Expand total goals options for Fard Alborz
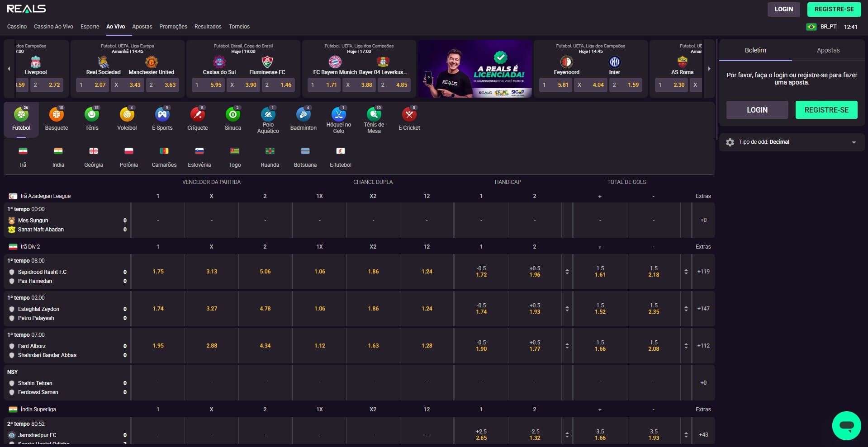The width and height of the screenshot is (868, 447). pyautogui.click(x=686, y=346)
